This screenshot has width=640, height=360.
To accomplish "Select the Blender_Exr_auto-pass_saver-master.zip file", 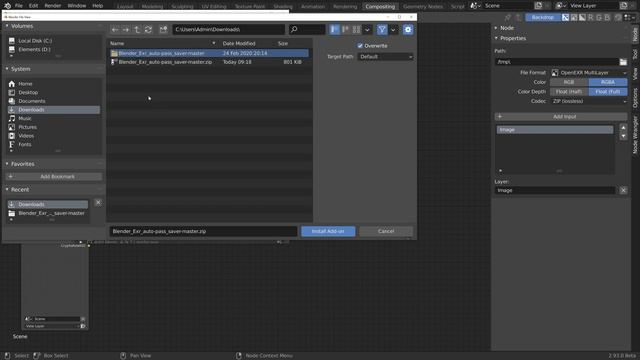I will tap(209, 62).
